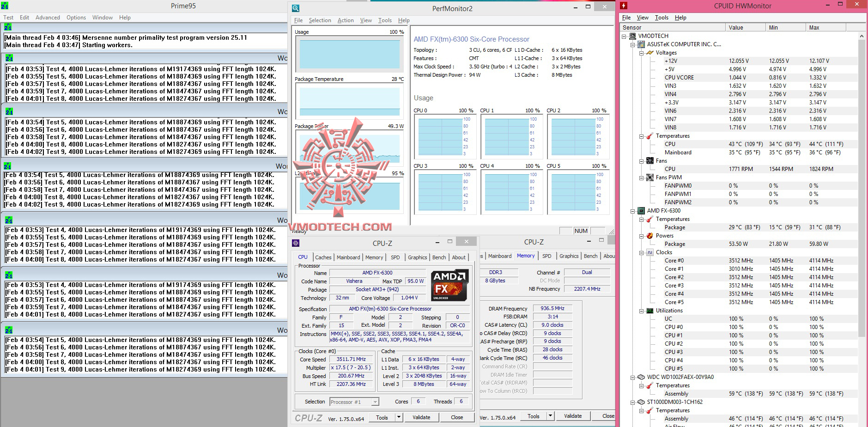Collapse the ST1000DM003-1CH162 drive node

[x=633, y=402]
